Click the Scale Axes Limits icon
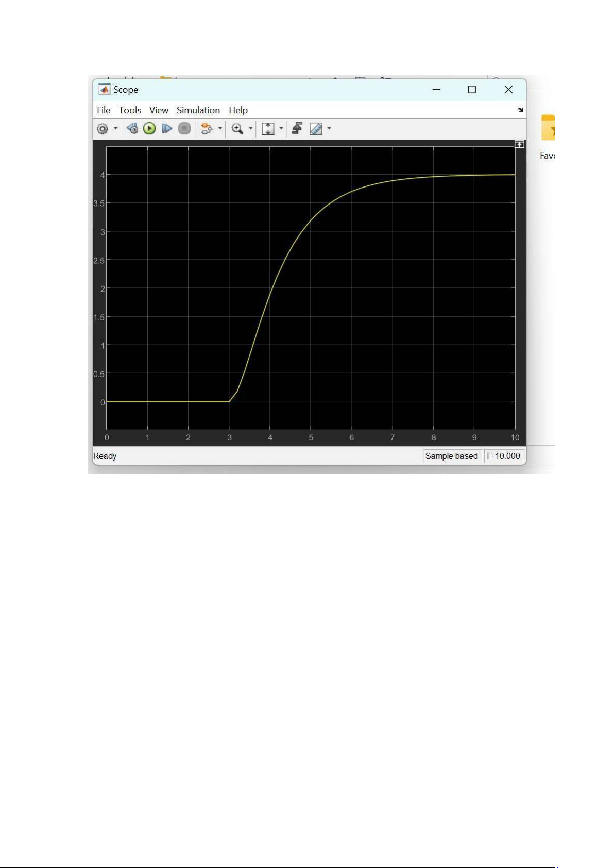 point(268,129)
